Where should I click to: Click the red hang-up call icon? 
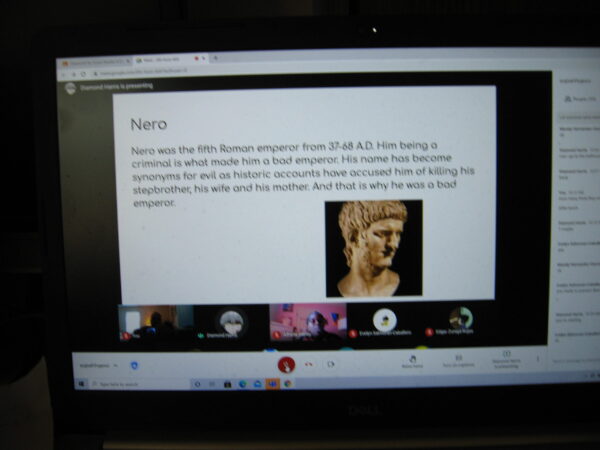309,364
